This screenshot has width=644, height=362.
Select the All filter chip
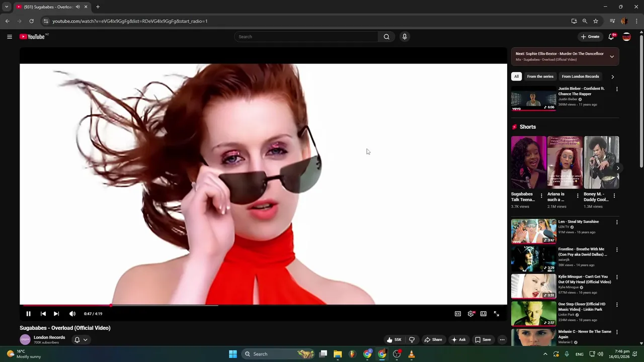click(x=516, y=76)
